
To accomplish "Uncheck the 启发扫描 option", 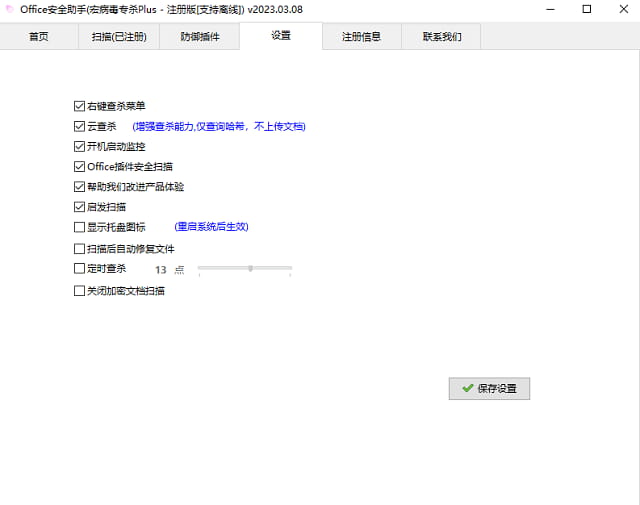I will point(80,207).
